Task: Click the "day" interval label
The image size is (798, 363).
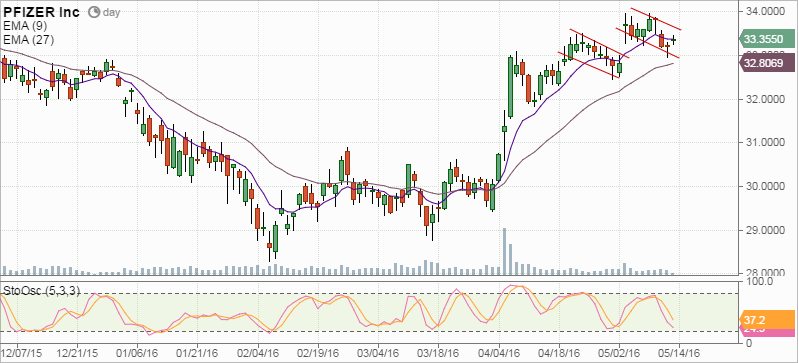Action: point(111,12)
